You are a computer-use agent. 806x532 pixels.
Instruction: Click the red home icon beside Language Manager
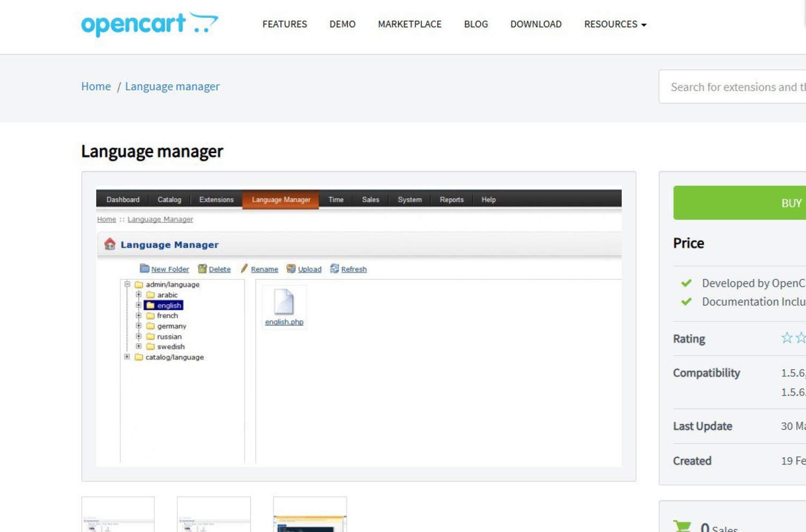[110, 245]
